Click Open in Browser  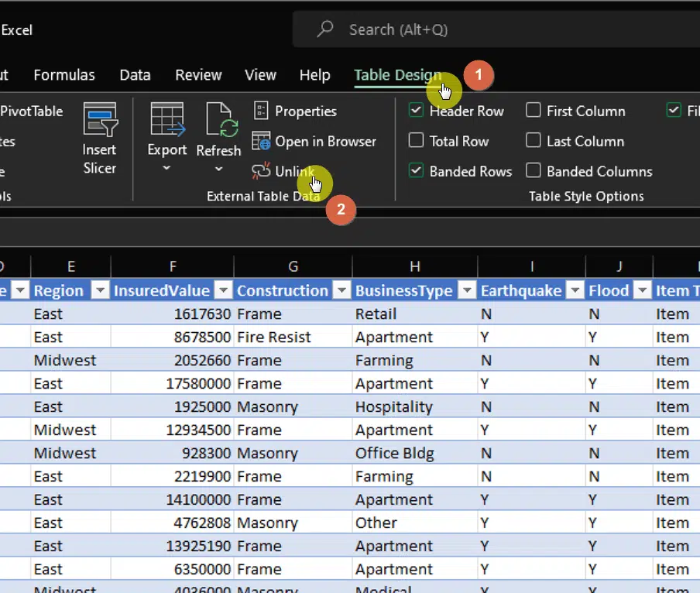(314, 142)
